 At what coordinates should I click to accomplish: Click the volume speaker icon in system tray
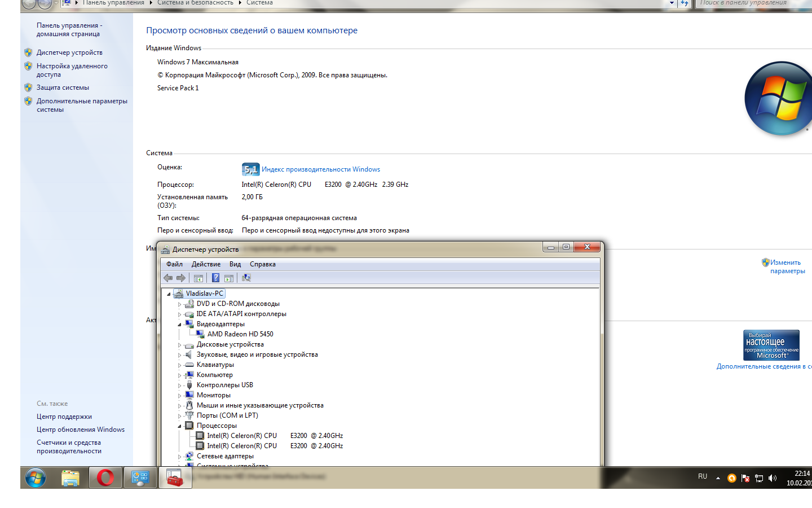773,478
